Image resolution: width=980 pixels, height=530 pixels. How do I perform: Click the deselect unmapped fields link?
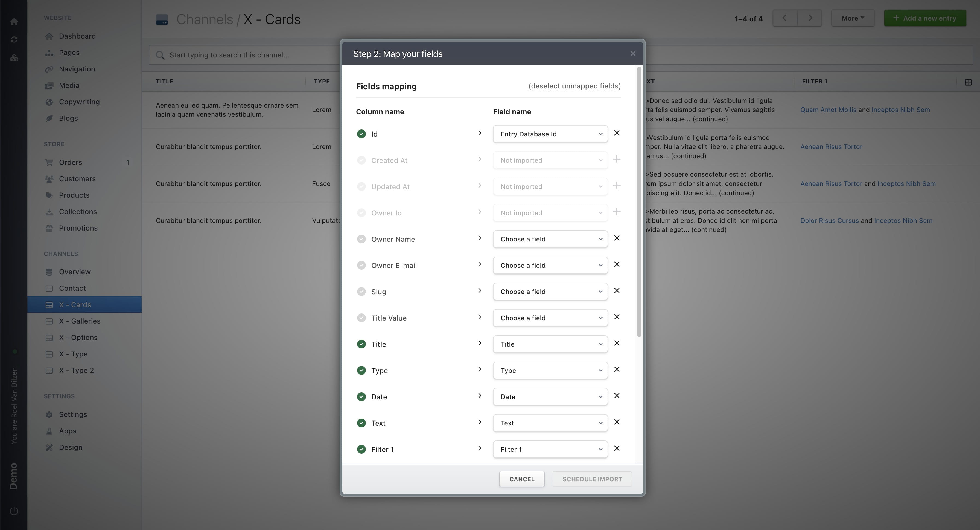pyautogui.click(x=574, y=86)
